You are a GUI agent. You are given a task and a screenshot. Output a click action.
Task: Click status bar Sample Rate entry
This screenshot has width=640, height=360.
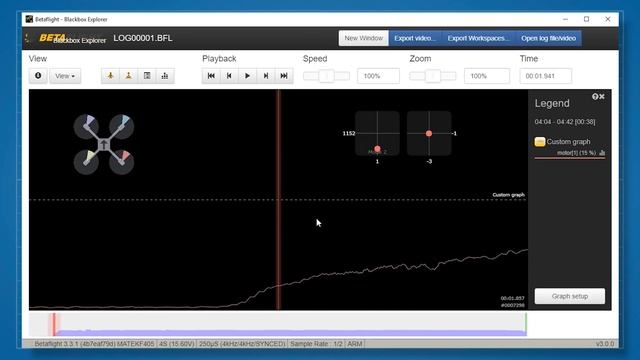click(316, 344)
